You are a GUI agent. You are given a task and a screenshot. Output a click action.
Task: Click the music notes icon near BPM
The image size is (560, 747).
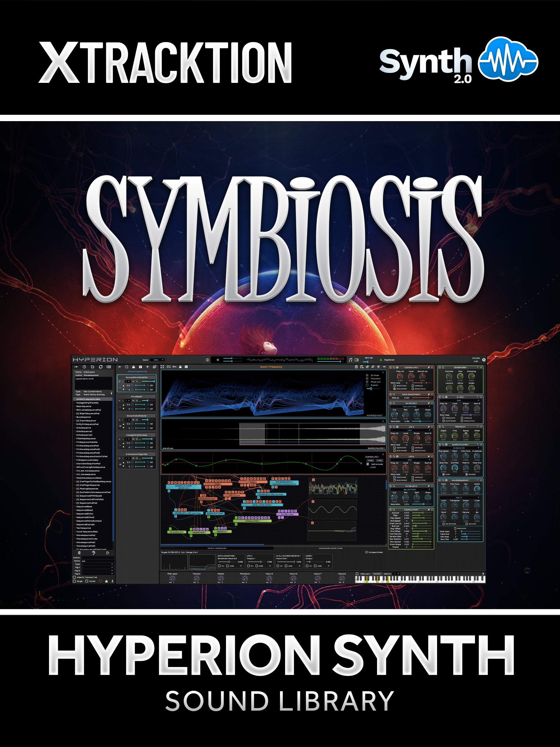(351, 360)
